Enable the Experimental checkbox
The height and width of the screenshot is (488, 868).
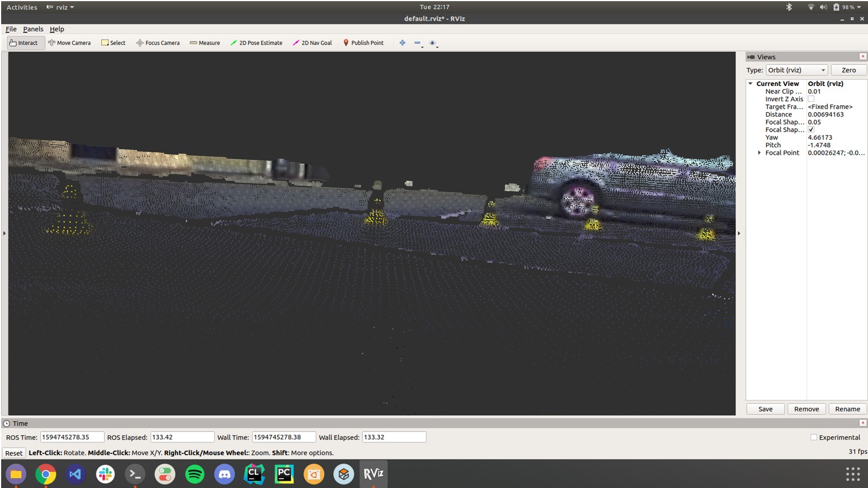point(813,437)
